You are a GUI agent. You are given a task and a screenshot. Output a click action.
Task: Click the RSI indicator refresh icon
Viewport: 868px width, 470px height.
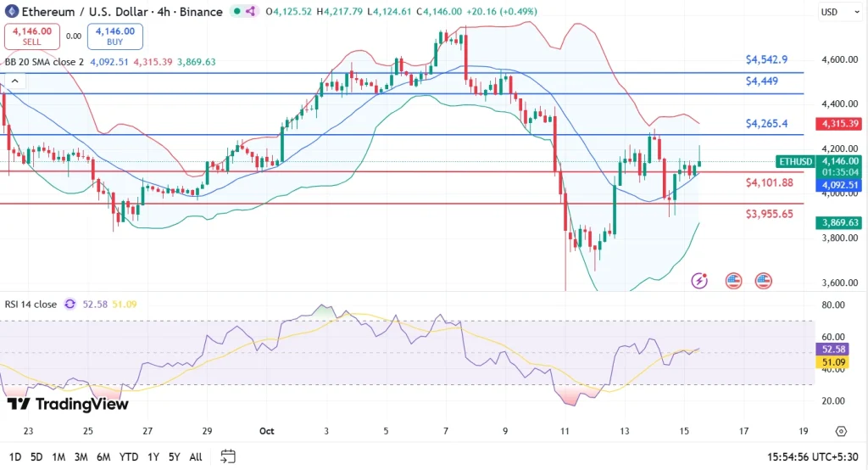point(70,304)
